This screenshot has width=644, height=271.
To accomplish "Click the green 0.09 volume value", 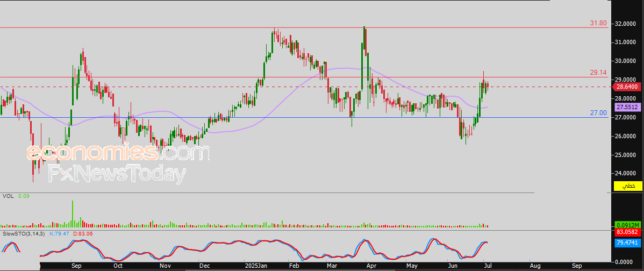I will tap(24, 196).
